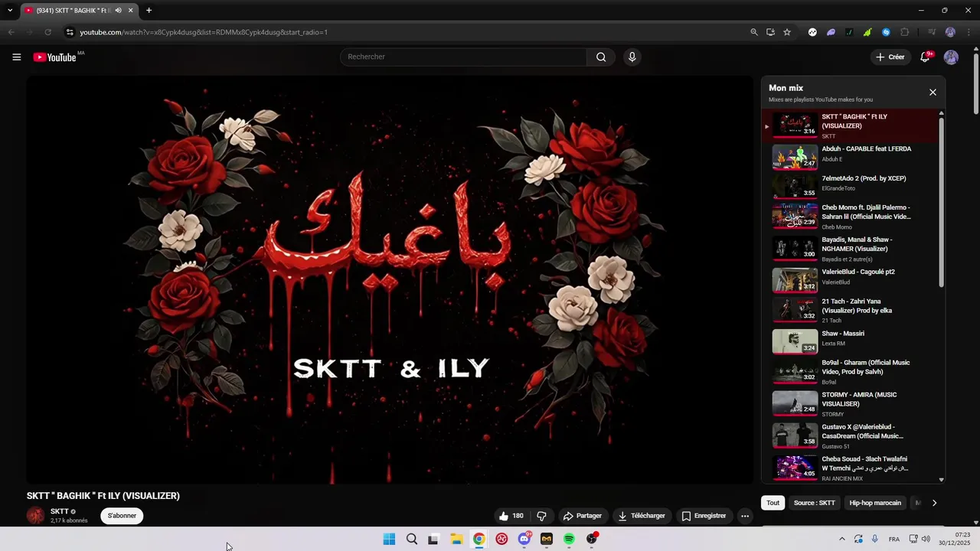
Task: Play Bayadis, Manal & Shaw - NGHAMER
Action: pos(850,249)
